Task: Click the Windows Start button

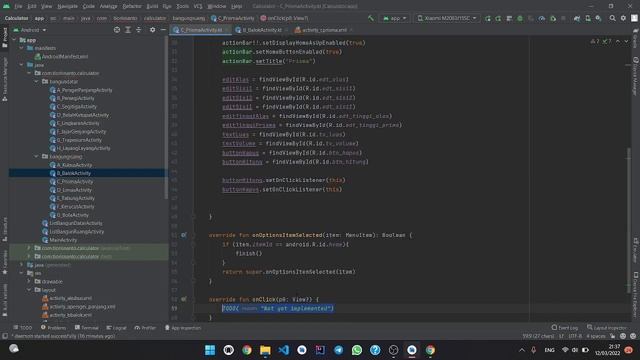Action: [210, 350]
